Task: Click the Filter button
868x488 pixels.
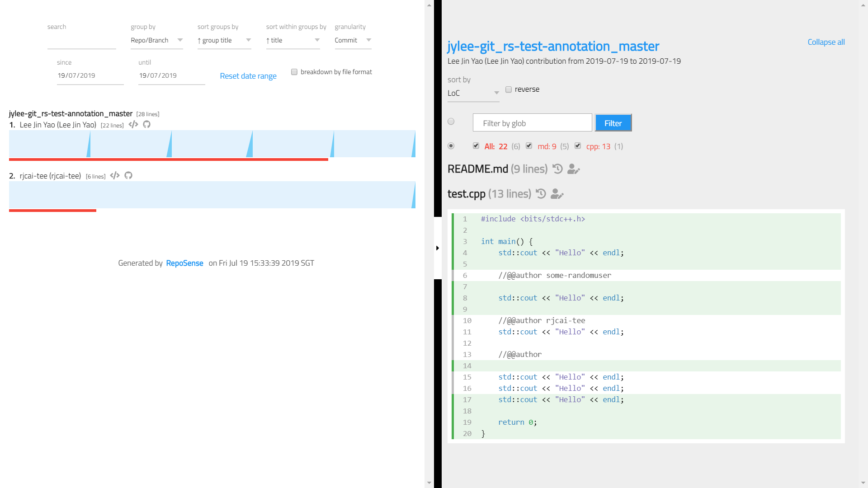Action: coord(613,123)
